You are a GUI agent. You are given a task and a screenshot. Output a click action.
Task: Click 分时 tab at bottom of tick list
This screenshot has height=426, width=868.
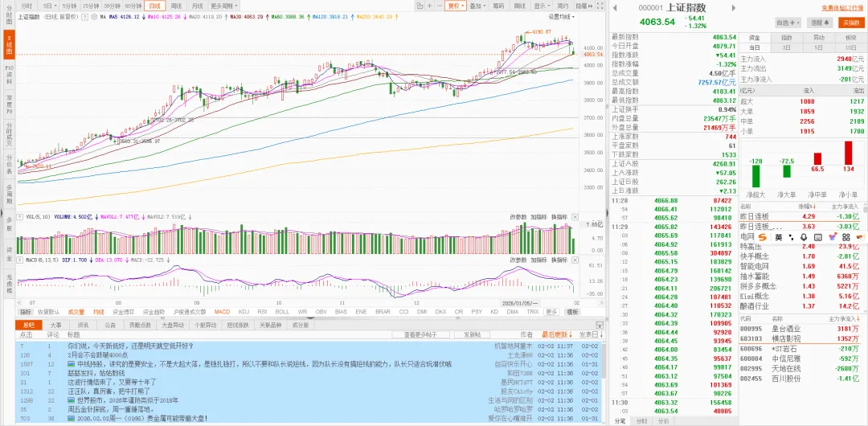pyautogui.click(x=641, y=421)
